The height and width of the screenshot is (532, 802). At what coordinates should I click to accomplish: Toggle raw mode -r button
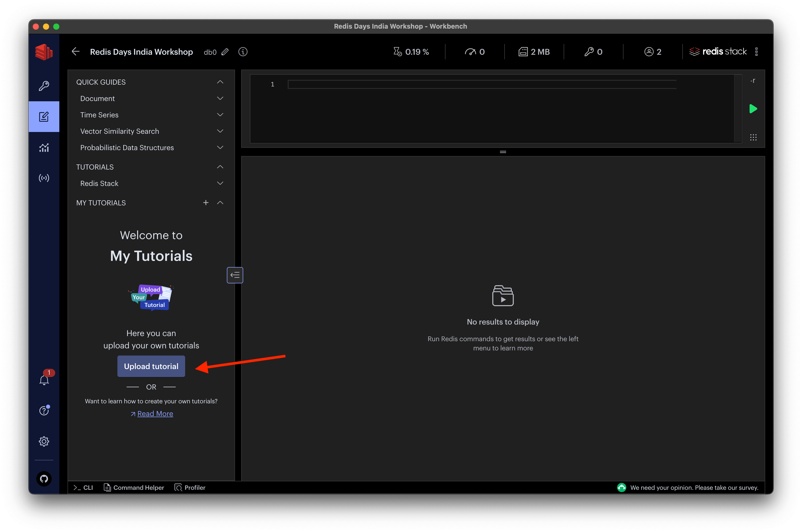tap(752, 81)
